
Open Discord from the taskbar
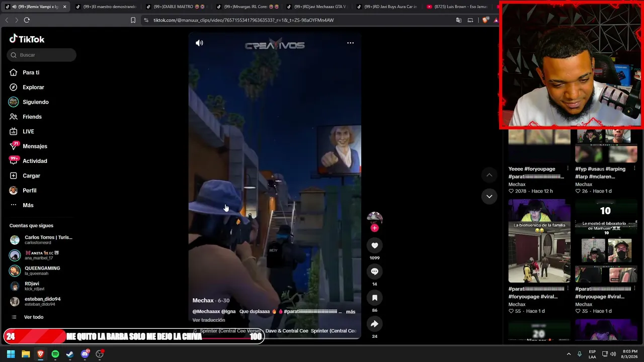click(85, 354)
